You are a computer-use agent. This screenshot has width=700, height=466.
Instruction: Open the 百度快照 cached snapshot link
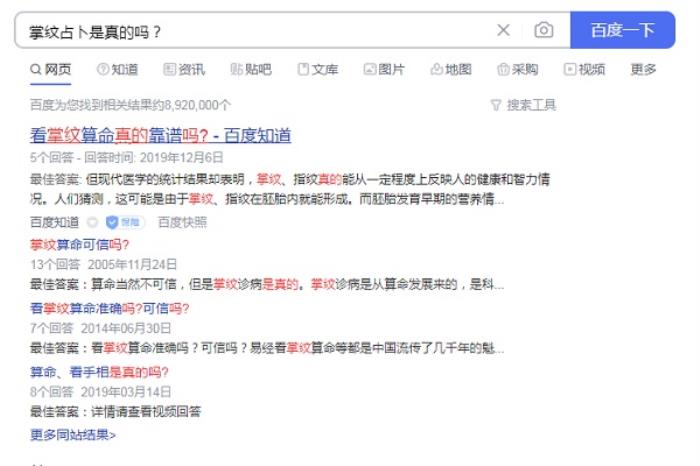click(x=182, y=222)
